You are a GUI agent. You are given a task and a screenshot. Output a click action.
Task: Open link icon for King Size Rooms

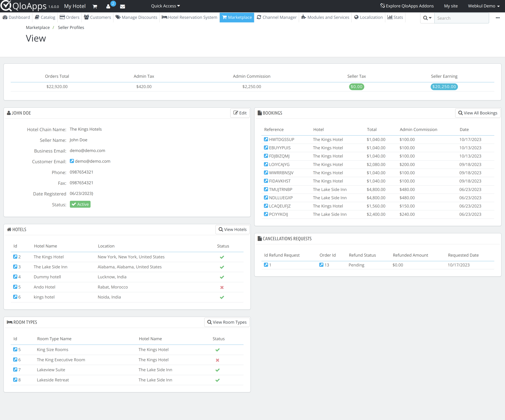15,349
